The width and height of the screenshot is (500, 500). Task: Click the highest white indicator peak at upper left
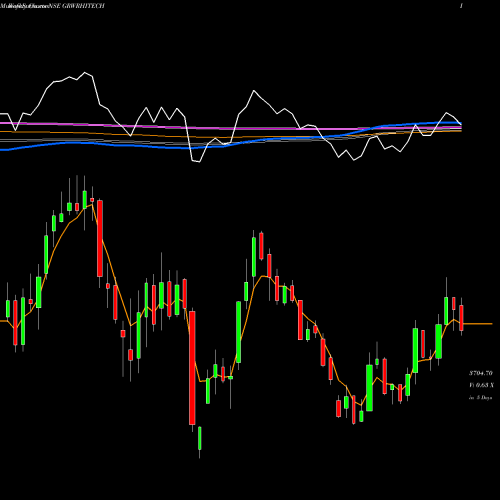85,72
